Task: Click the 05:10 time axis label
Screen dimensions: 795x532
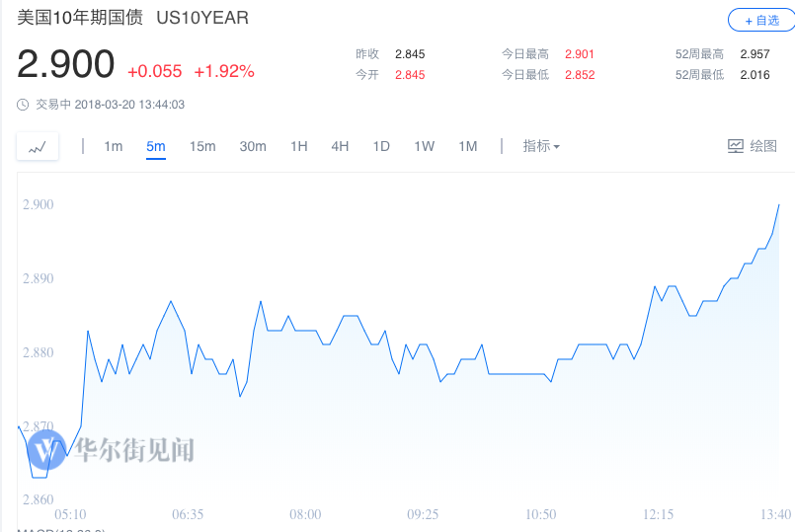Action: [70, 514]
